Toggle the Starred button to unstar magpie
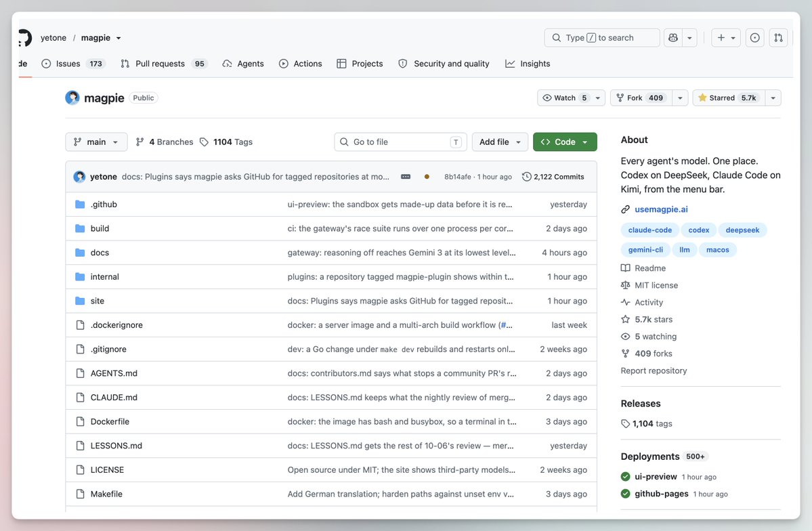Screen dimensions: 812x531 [729, 98]
